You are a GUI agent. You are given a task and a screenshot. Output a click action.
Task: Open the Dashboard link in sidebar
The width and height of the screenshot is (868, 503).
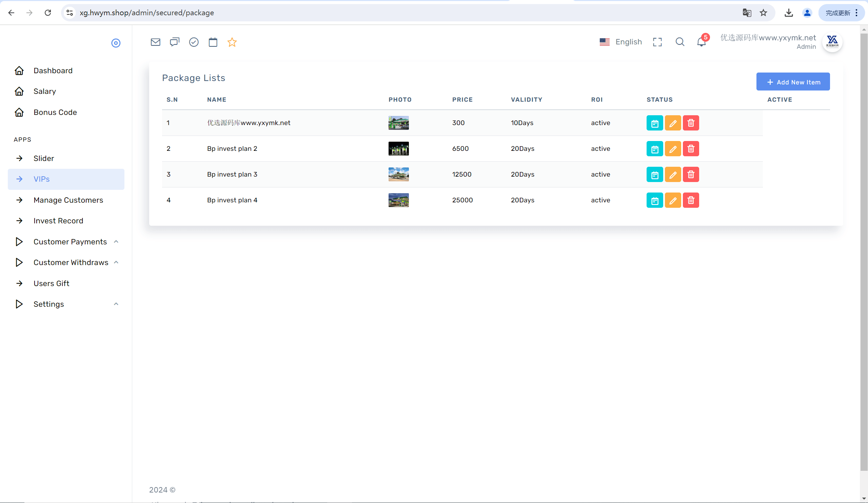pyautogui.click(x=53, y=71)
